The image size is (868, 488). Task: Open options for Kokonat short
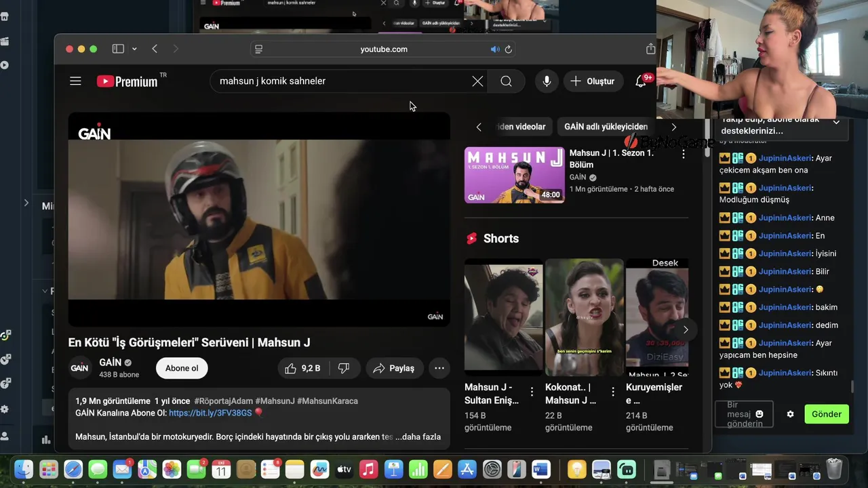(x=612, y=392)
